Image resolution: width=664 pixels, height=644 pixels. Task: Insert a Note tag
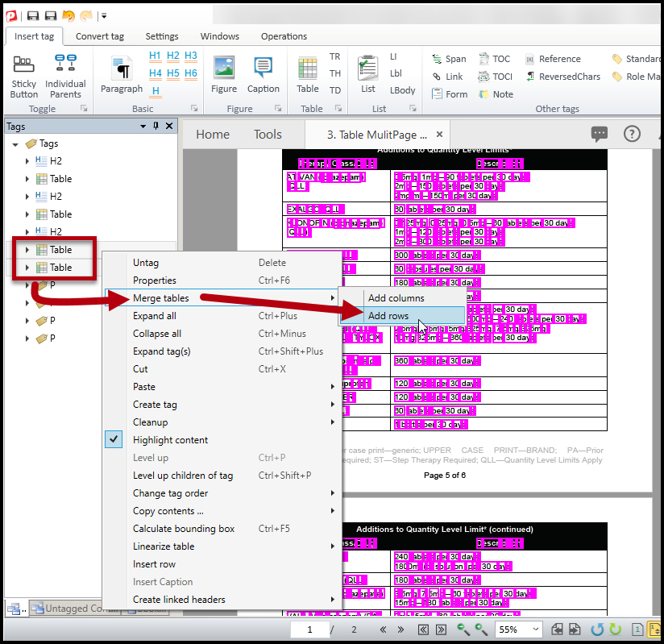pyautogui.click(x=496, y=94)
